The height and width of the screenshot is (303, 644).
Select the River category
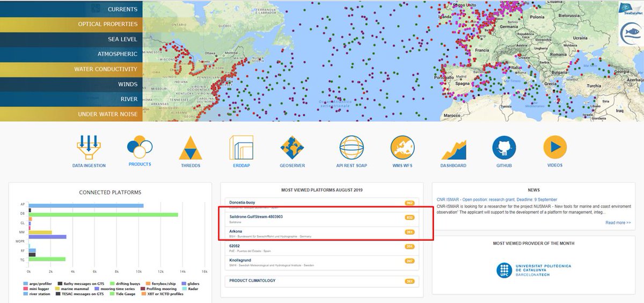pos(71,99)
